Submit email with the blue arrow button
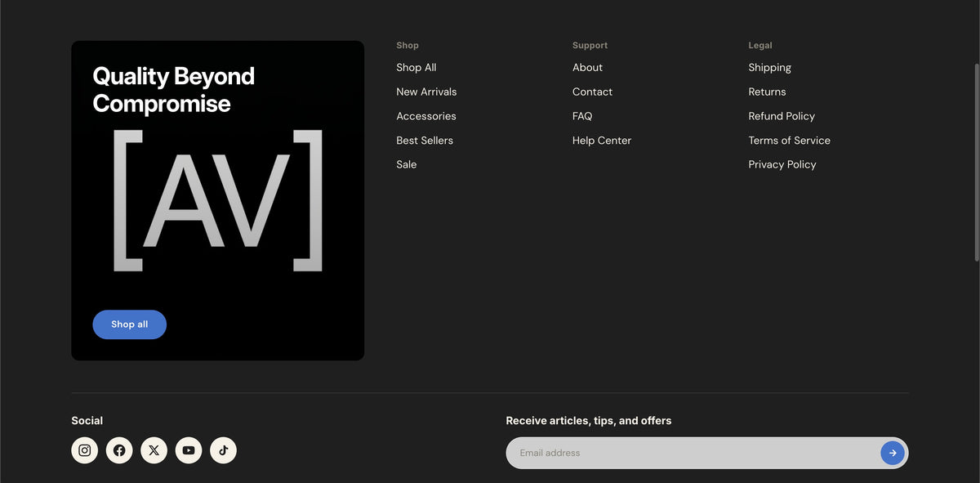The width and height of the screenshot is (980, 483). [x=893, y=453]
